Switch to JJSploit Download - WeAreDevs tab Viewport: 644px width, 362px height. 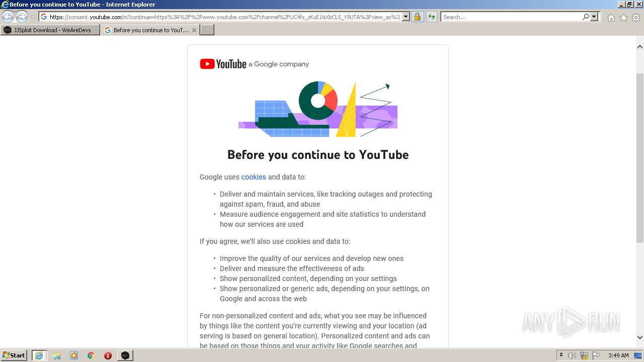(50, 30)
